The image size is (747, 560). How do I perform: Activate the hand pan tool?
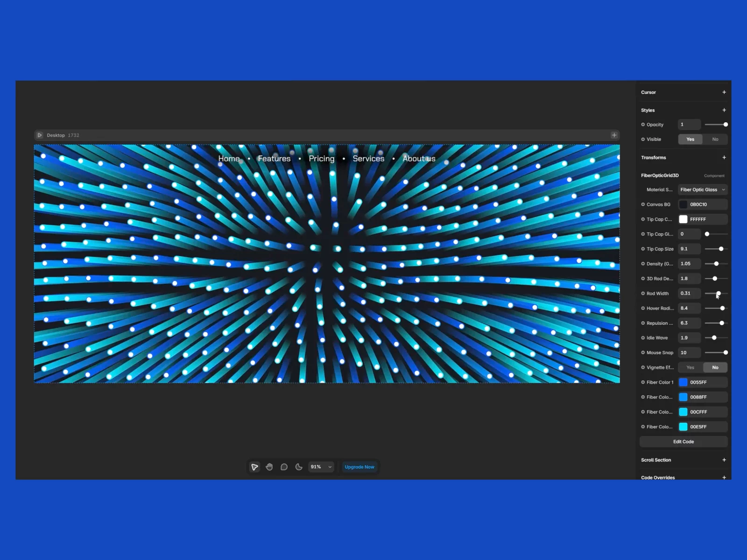pos(269,467)
